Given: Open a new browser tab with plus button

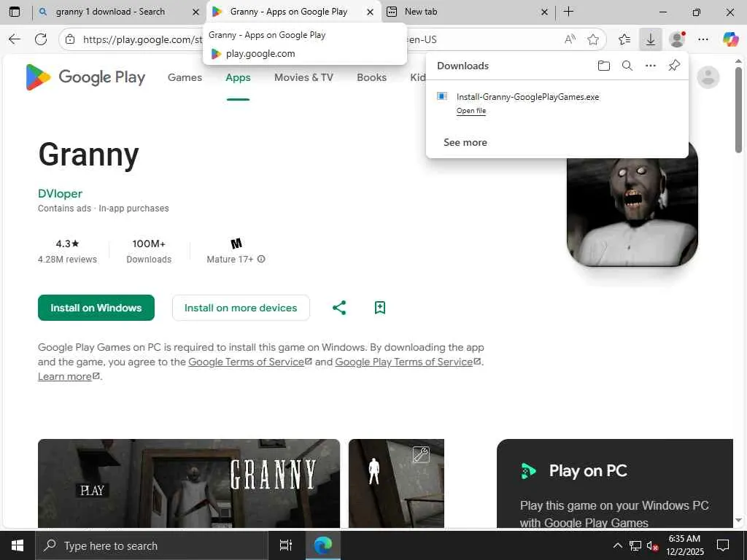Looking at the screenshot, I should [x=568, y=12].
